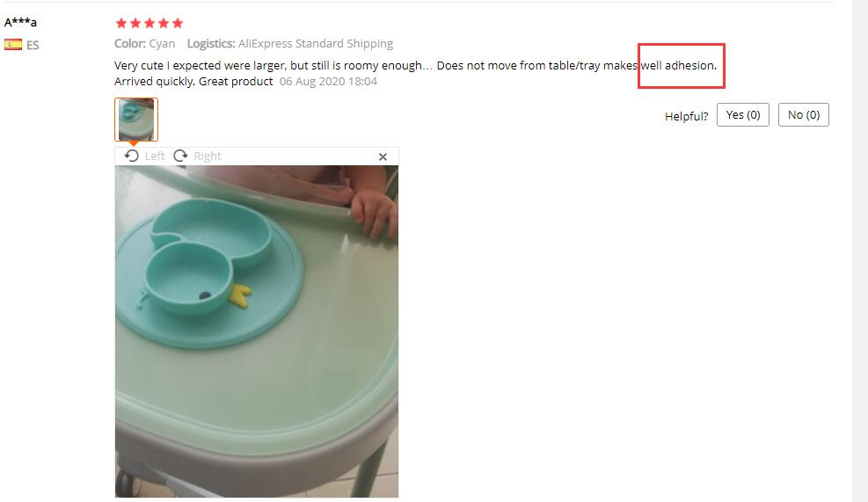
Task: Click the highlighted 'well adhesion' text
Action: 679,65
